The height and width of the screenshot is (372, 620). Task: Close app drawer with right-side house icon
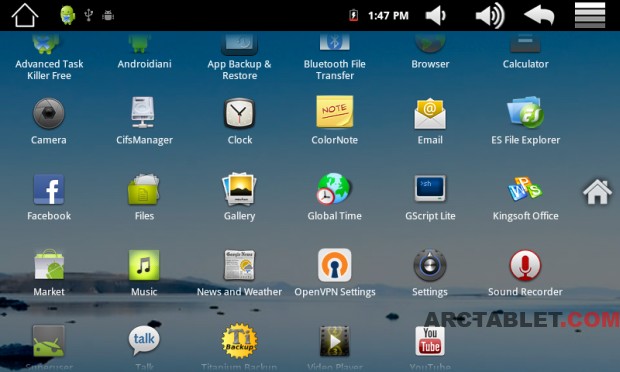[x=597, y=192]
